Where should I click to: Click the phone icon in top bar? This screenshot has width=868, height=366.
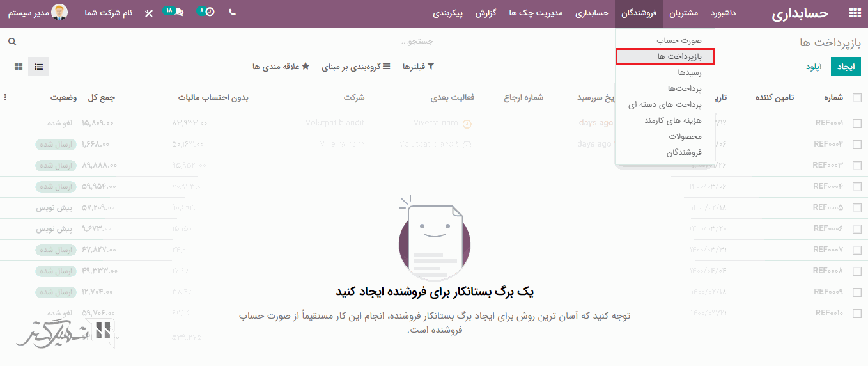click(x=232, y=13)
